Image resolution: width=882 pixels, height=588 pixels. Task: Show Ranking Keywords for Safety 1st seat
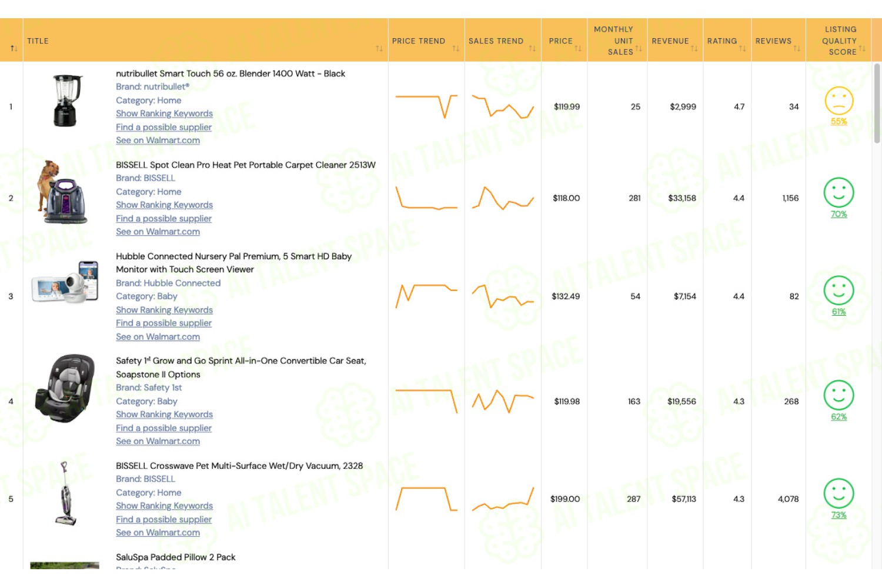click(x=164, y=415)
